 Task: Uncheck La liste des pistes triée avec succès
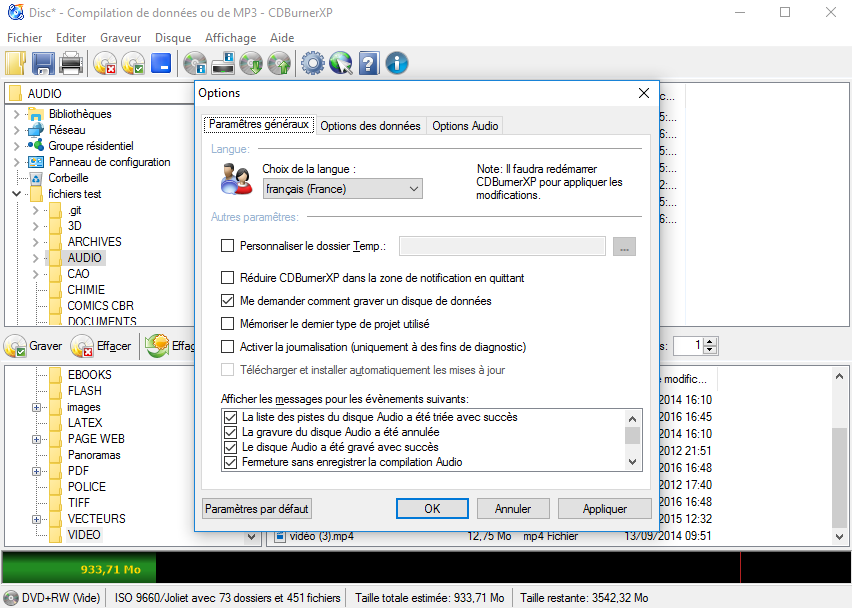(230, 417)
